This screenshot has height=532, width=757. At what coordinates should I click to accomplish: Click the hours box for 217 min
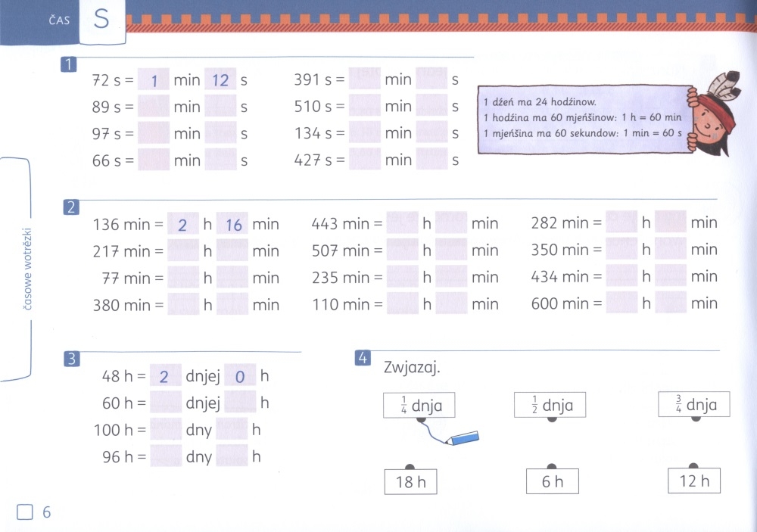pos(182,250)
